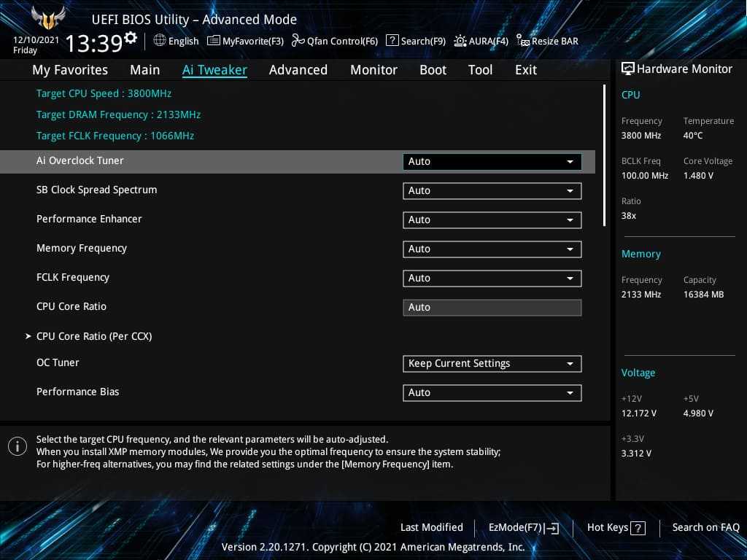Open MyFavorite(F3) from the top toolbar
747x560 pixels.
pos(214,41)
